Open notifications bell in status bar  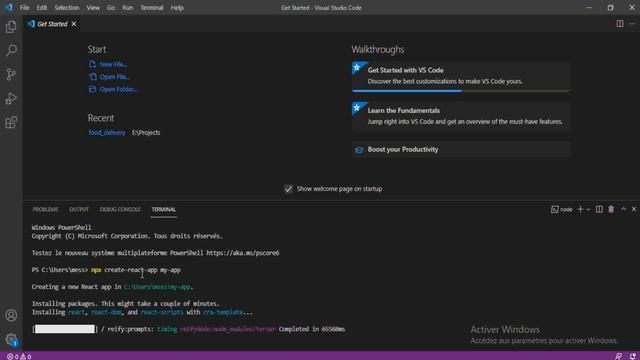(x=633, y=356)
